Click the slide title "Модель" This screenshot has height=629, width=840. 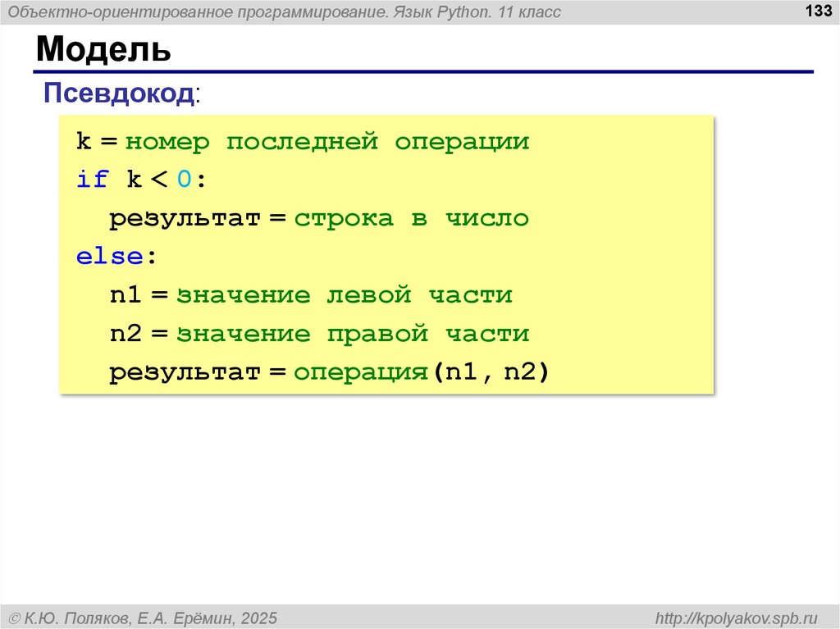(103, 50)
